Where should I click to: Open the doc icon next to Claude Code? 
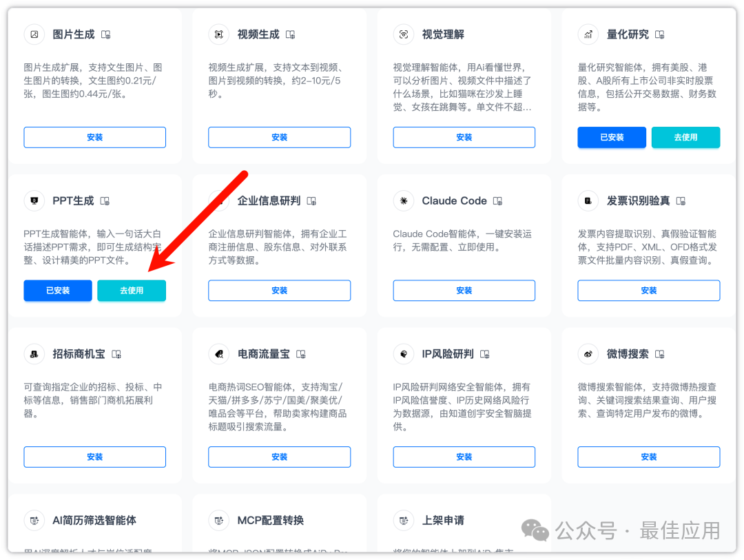(497, 201)
